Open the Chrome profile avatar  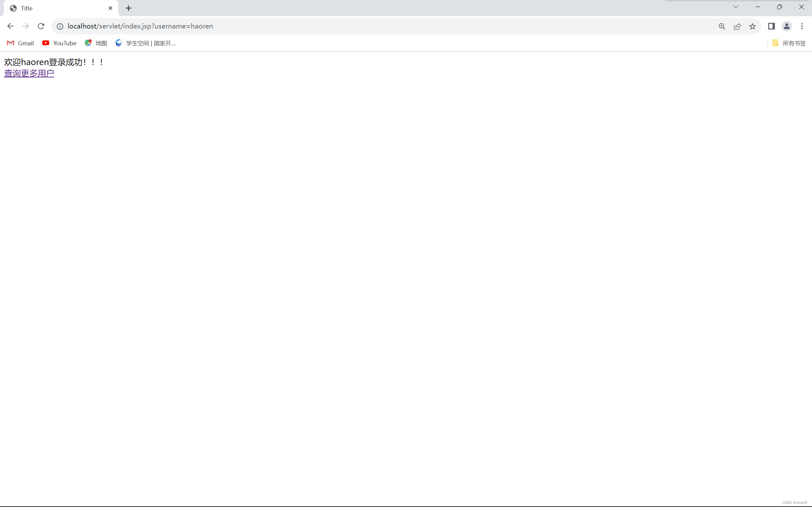pos(787,26)
